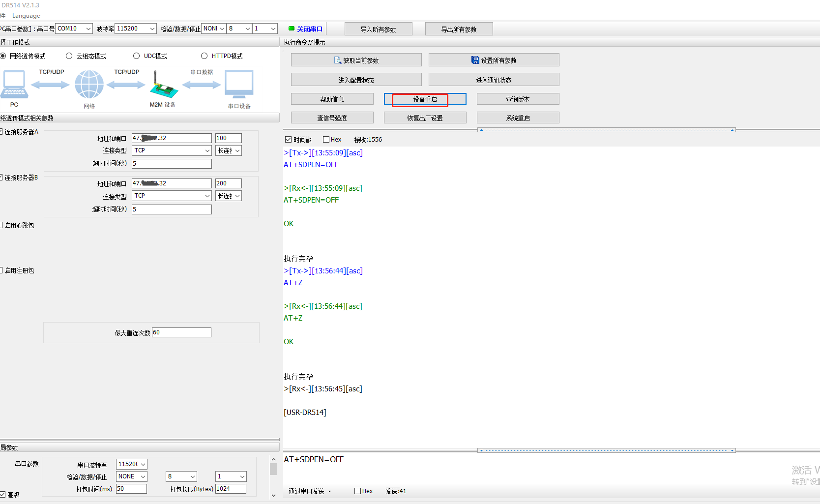The height and width of the screenshot is (504, 820).
Task: Click the get current parameters magnifier icon
Action: (x=338, y=60)
